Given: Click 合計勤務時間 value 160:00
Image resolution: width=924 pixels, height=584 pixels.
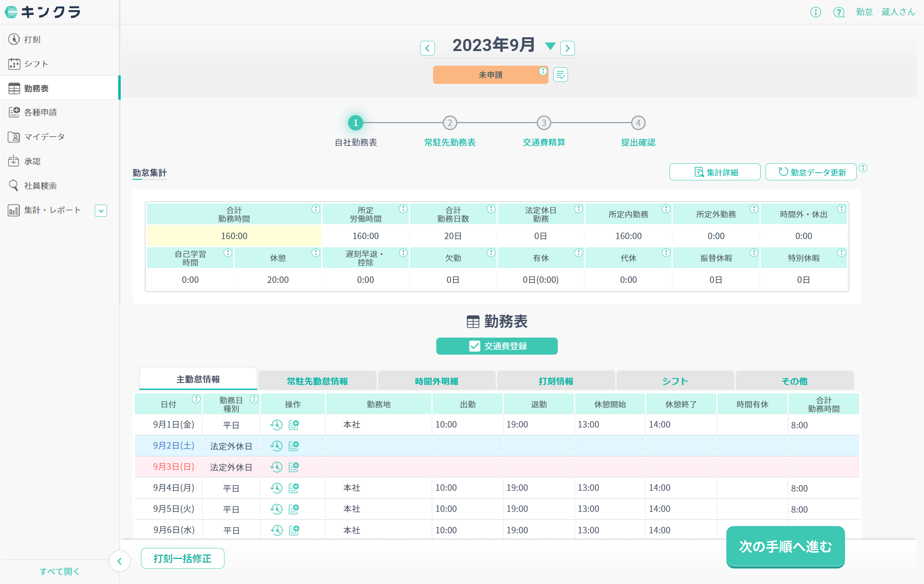Looking at the screenshot, I should point(234,236).
